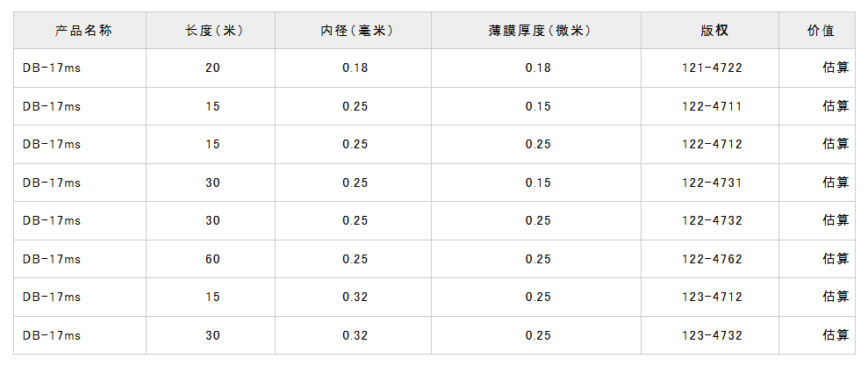Click part number 123-4732
The image size is (868, 366).
pos(713,335)
